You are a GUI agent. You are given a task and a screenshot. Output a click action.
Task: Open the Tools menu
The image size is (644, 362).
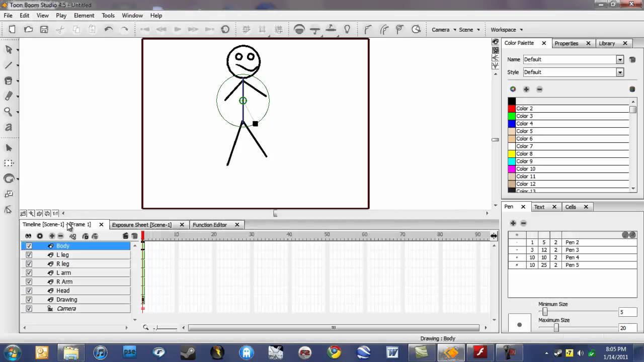(108, 16)
